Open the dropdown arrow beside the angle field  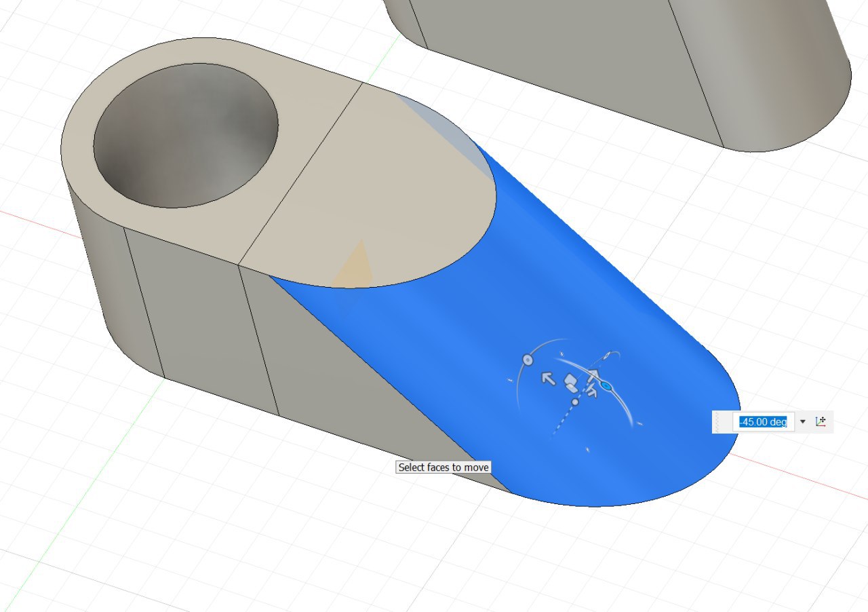pyautogui.click(x=803, y=422)
